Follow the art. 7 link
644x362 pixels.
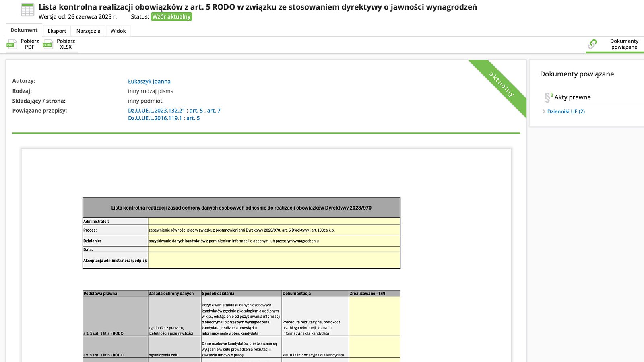[x=214, y=111]
